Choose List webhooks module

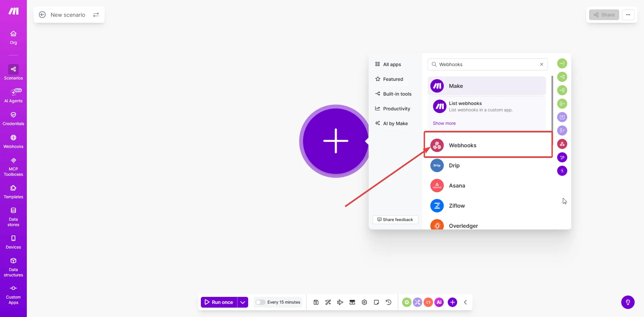coord(487,106)
